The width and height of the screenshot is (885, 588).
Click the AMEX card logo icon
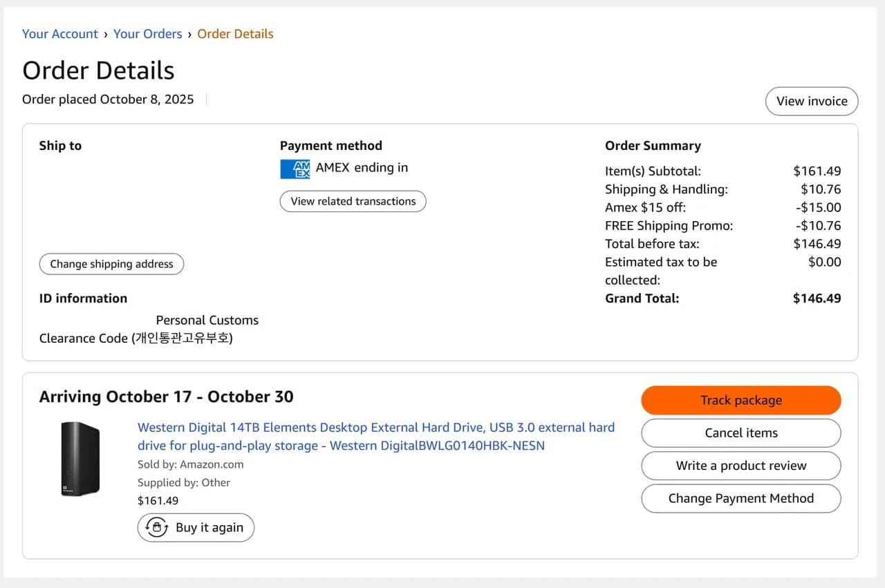pos(295,169)
